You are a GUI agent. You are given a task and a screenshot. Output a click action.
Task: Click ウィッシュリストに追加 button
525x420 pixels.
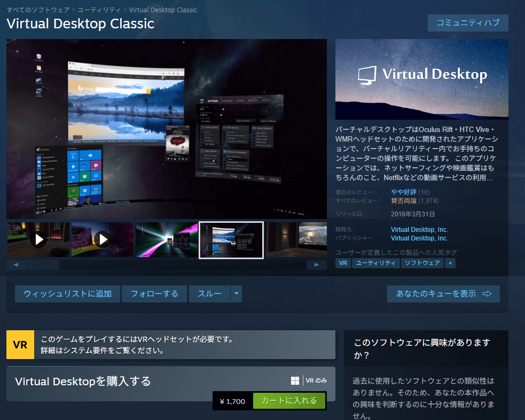pyautogui.click(x=68, y=294)
